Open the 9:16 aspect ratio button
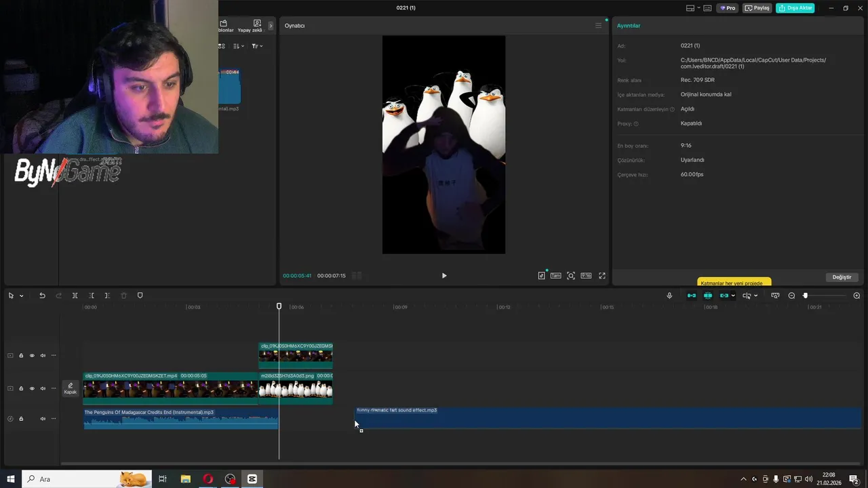The height and width of the screenshot is (488, 868). 586,276
